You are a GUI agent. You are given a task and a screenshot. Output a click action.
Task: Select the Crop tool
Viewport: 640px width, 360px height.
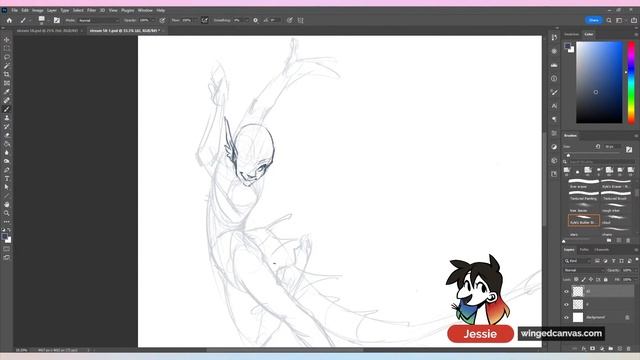tap(7, 74)
